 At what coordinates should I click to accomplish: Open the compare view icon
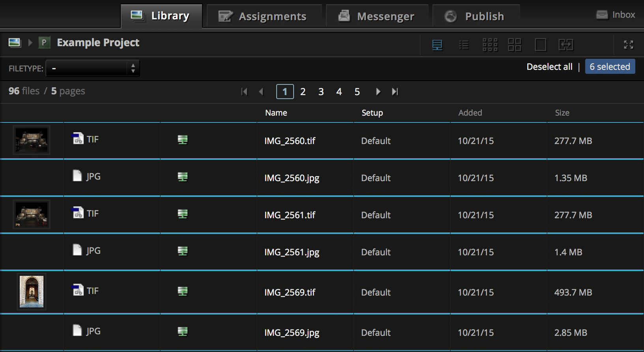coord(566,45)
